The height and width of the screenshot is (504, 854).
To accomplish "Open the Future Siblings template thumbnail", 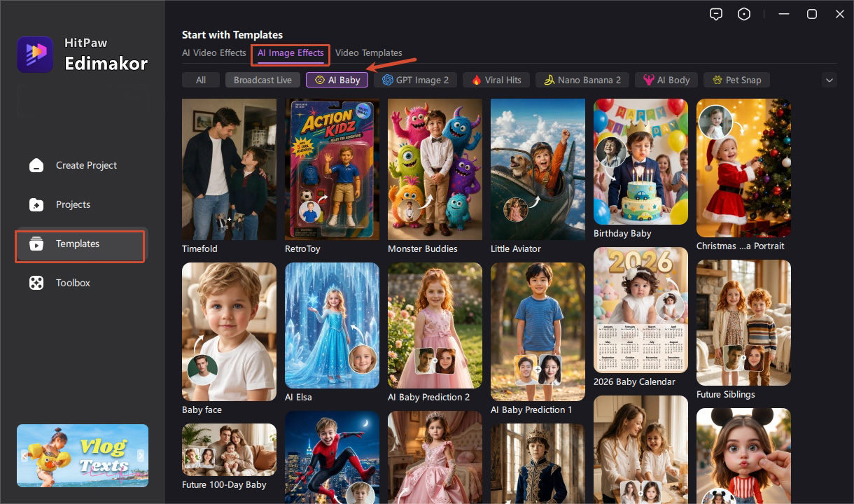I will coord(743,323).
